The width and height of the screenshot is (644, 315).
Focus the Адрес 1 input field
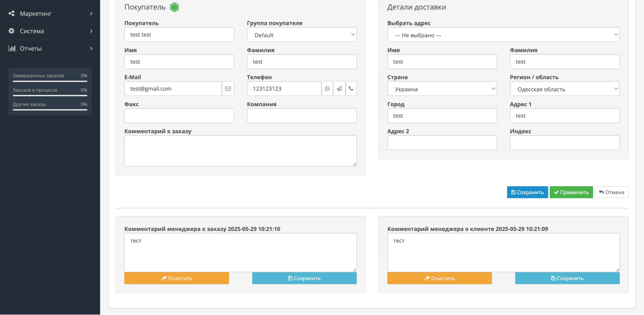click(565, 116)
